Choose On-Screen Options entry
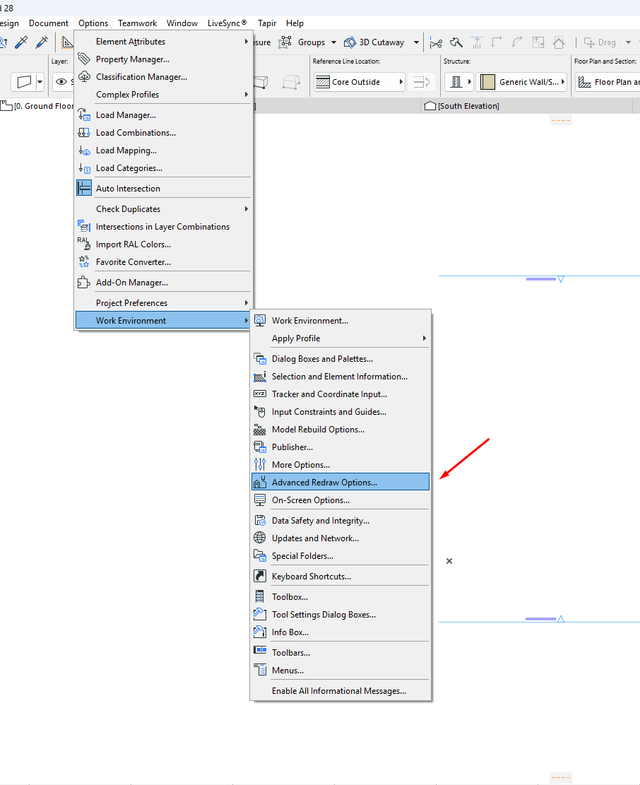 pos(341,500)
